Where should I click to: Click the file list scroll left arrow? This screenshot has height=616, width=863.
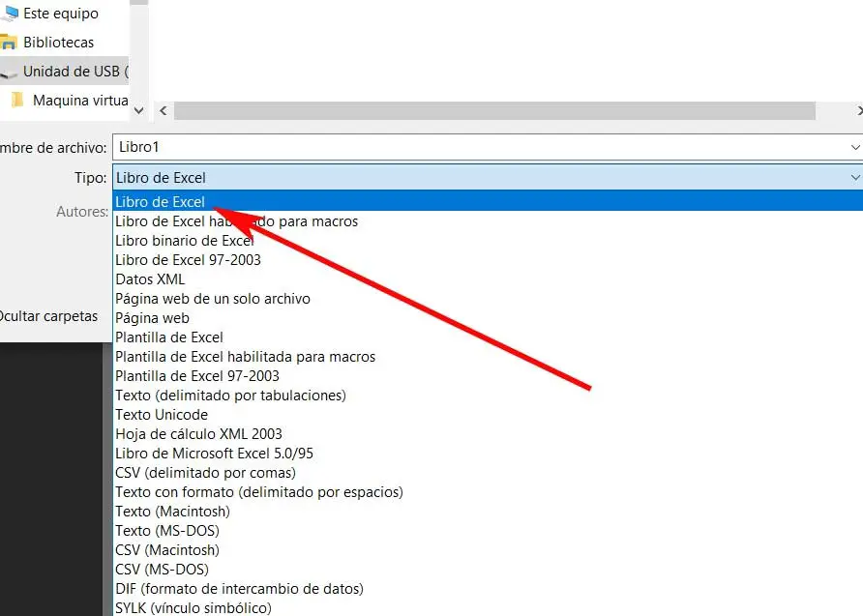pos(163,110)
